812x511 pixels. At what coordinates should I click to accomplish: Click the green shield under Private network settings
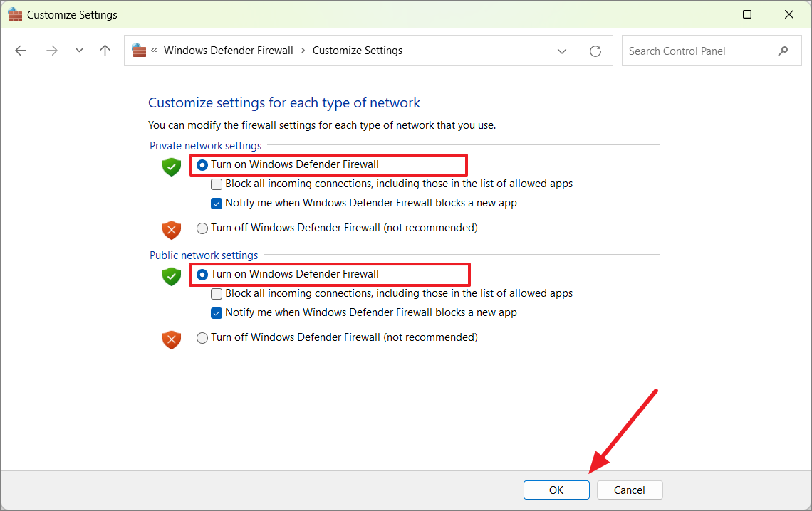171,167
